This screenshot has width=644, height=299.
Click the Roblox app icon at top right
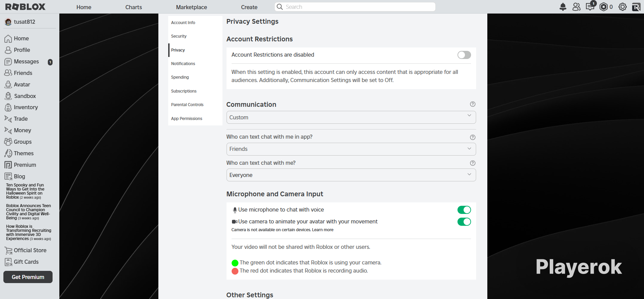tap(636, 7)
